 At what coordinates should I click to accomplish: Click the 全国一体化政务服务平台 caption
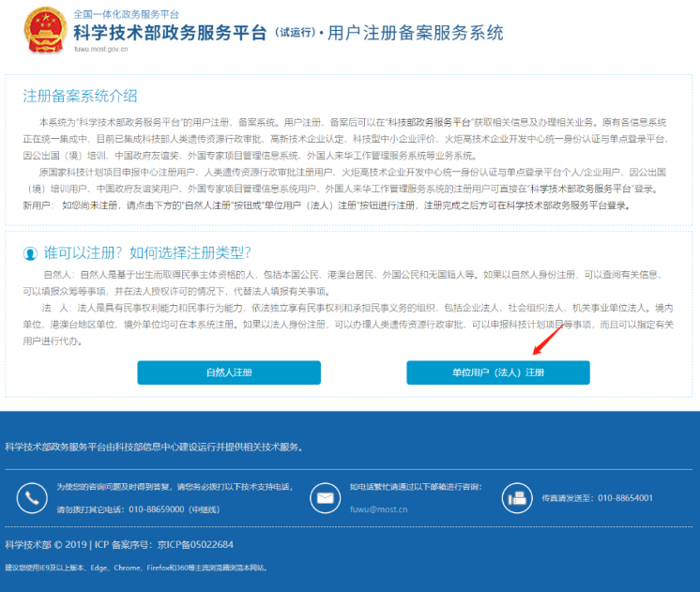pyautogui.click(x=127, y=15)
